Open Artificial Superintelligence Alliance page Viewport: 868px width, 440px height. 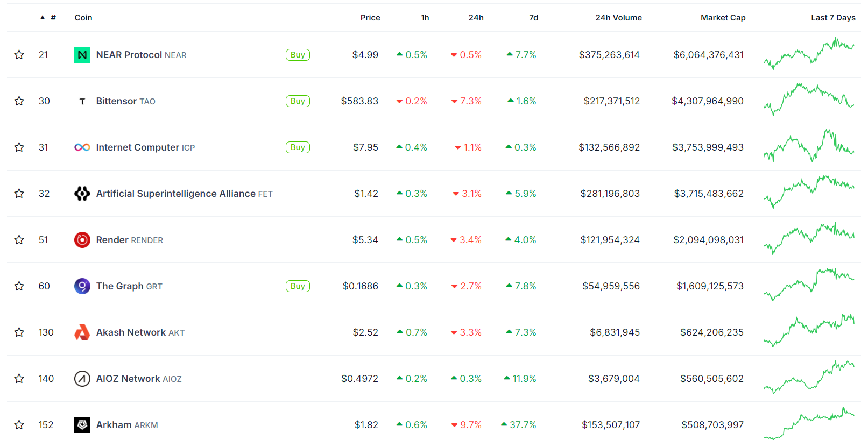coord(185,194)
